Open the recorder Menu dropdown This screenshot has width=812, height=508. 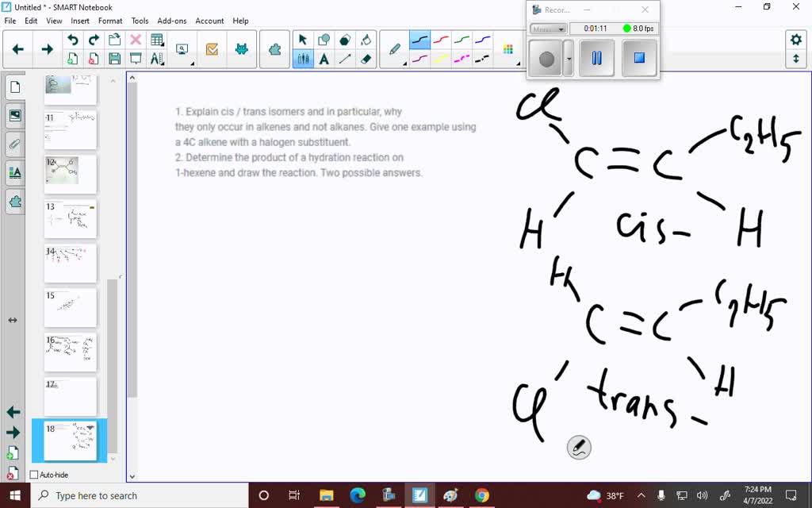(548, 29)
